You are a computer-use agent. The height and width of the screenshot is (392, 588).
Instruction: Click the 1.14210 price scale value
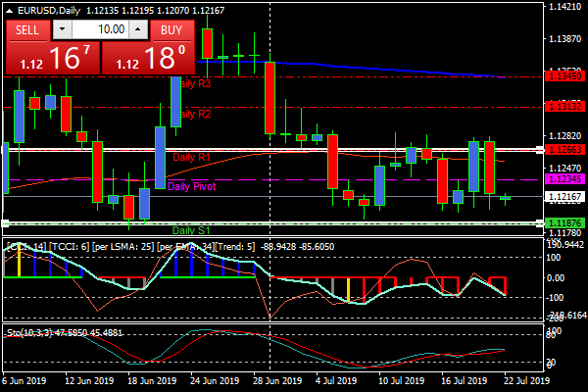[x=564, y=7]
